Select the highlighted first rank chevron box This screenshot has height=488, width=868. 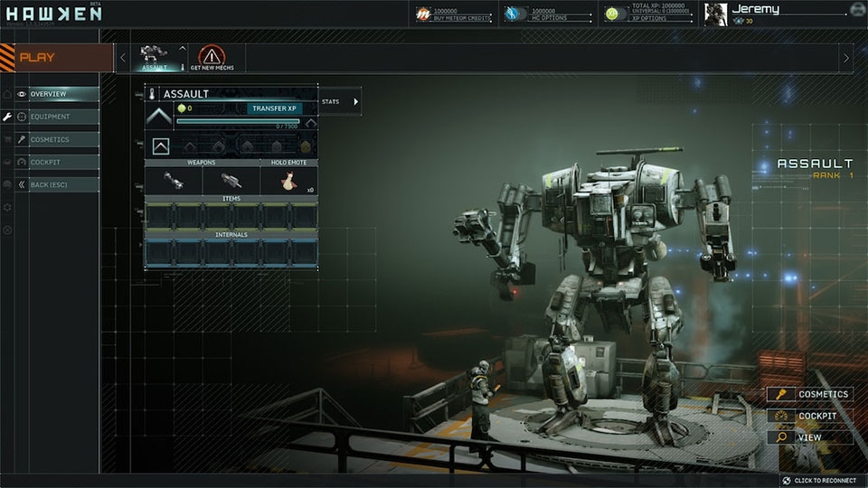(x=161, y=146)
